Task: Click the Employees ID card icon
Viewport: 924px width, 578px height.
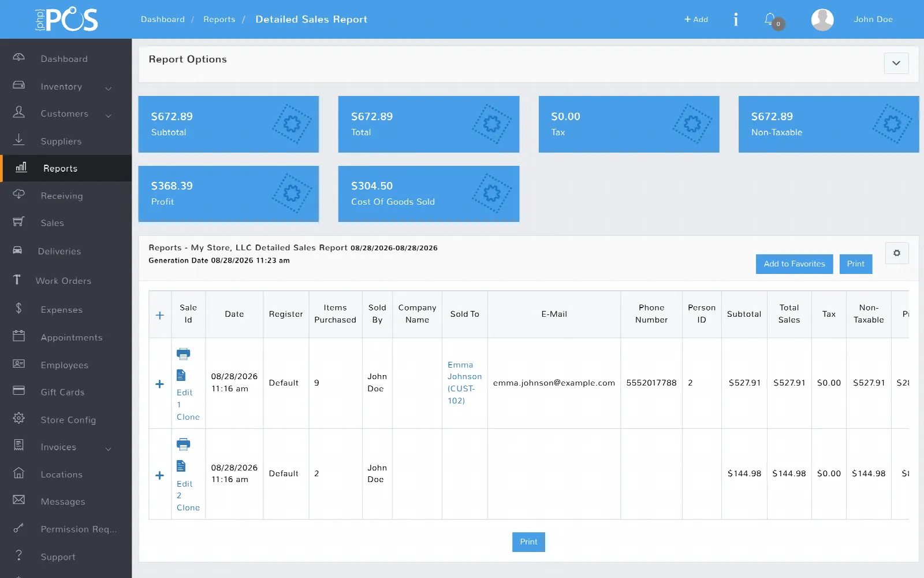Action: pyautogui.click(x=19, y=364)
